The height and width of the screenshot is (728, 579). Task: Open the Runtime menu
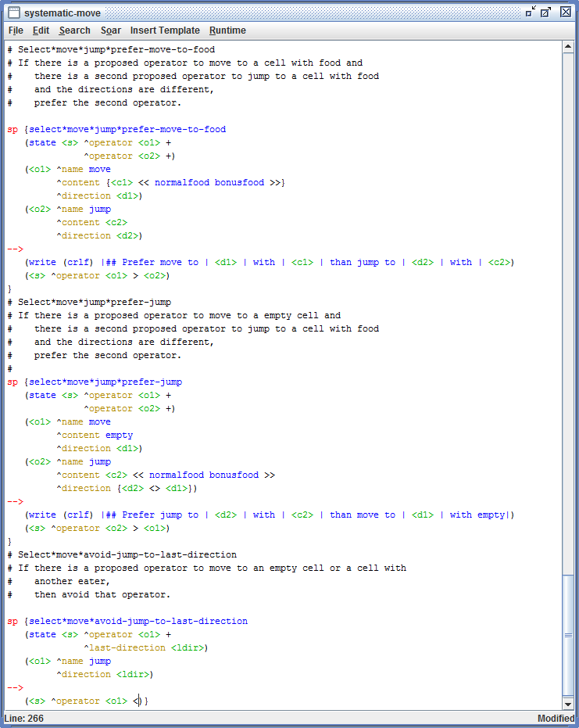(228, 30)
